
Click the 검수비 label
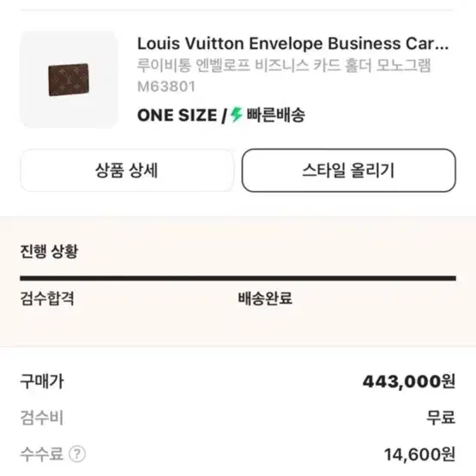pyautogui.click(x=42, y=418)
